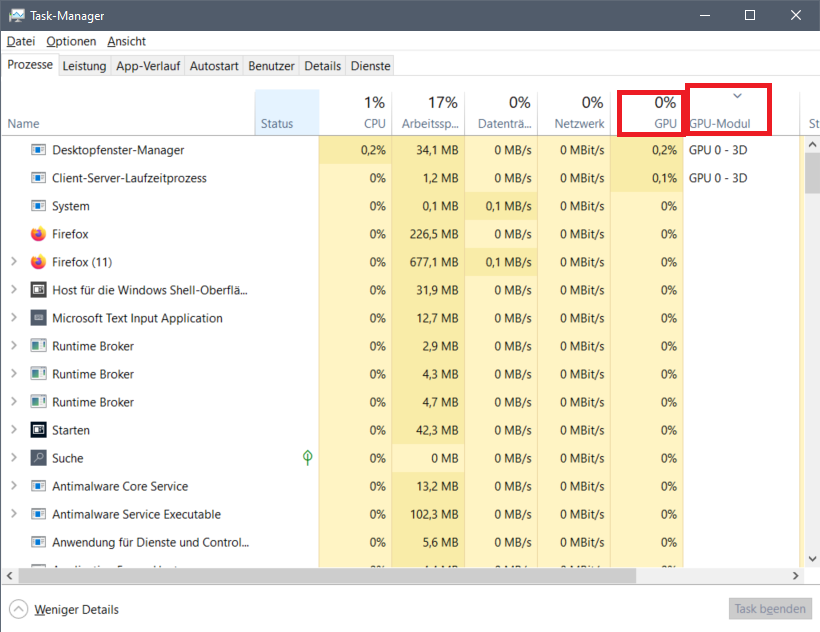Click the 0,1% GPU value
This screenshot has width=820, height=632.
coord(664,178)
